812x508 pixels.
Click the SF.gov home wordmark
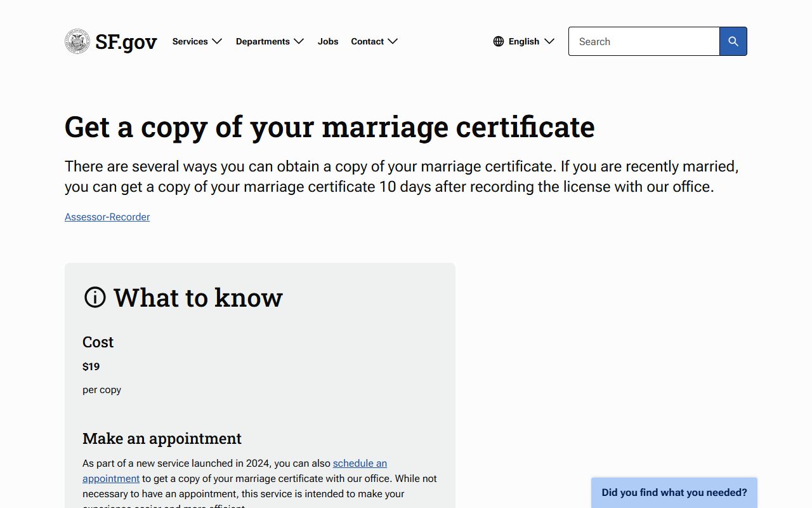[x=126, y=42]
